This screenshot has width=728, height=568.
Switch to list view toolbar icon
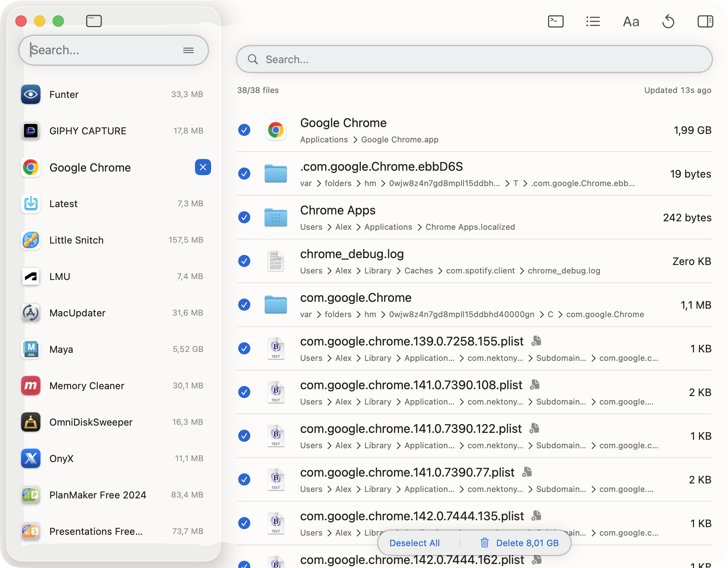click(593, 21)
